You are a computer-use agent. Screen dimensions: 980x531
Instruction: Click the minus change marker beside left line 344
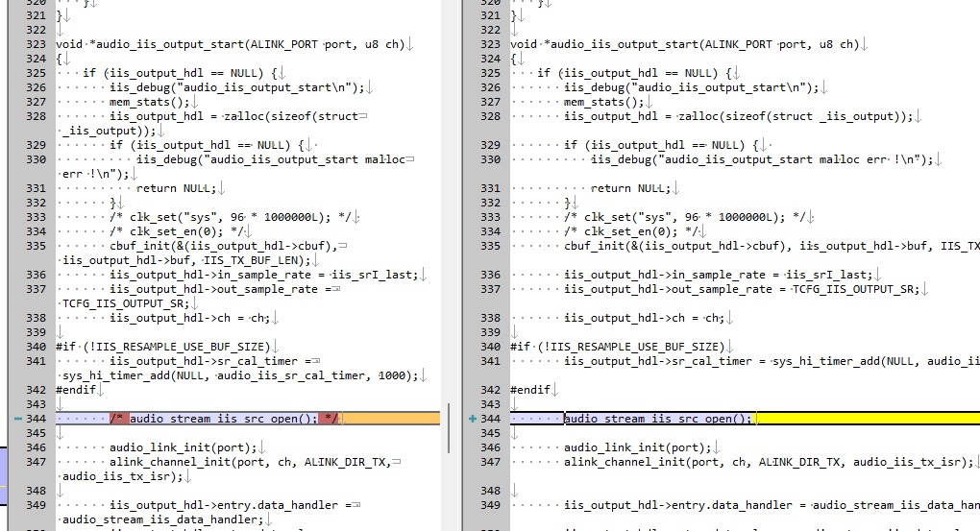pyautogui.click(x=18, y=419)
